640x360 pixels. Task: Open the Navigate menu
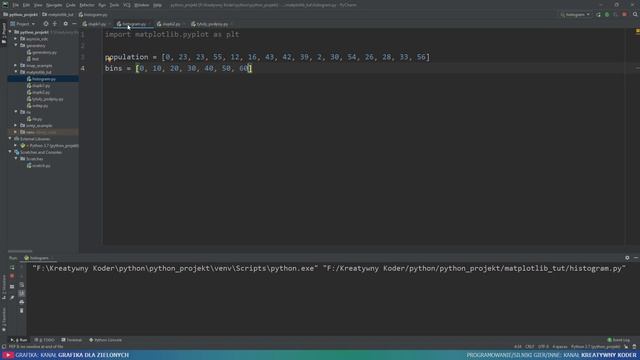(x=54, y=5)
